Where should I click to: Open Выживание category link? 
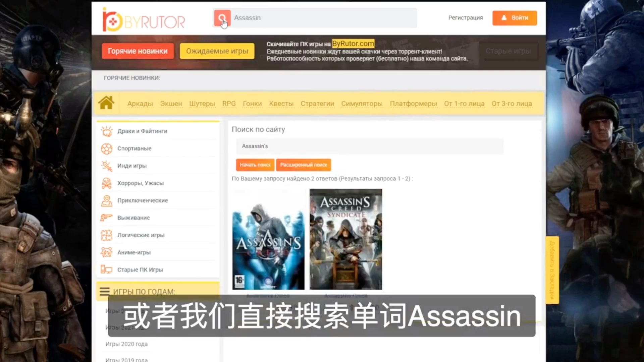[x=133, y=218]
